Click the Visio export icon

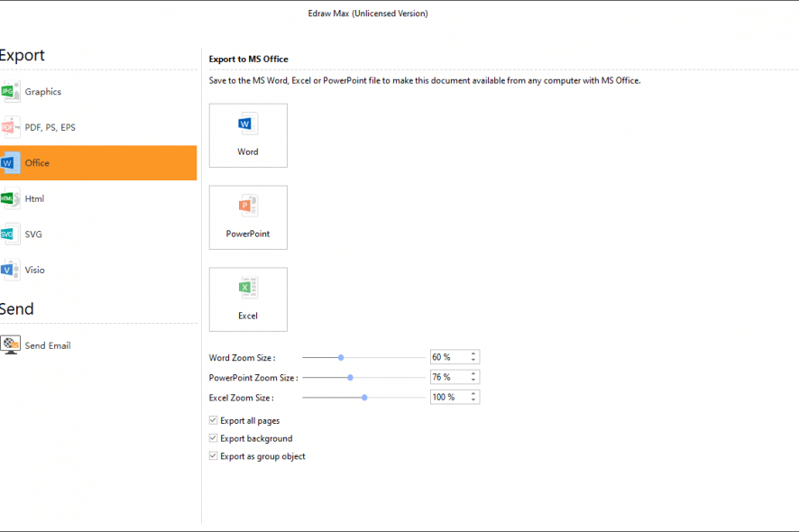tap(10, 271)
